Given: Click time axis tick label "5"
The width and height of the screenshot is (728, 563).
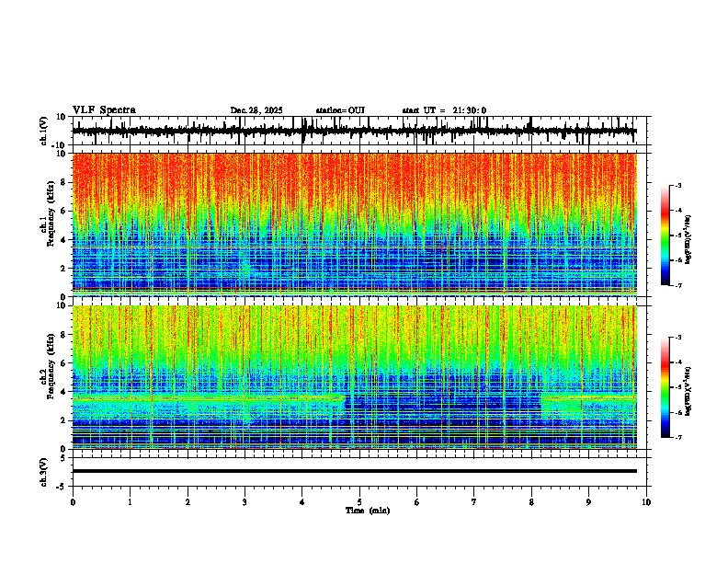Looking at the screenshot, I should (359, 502).
